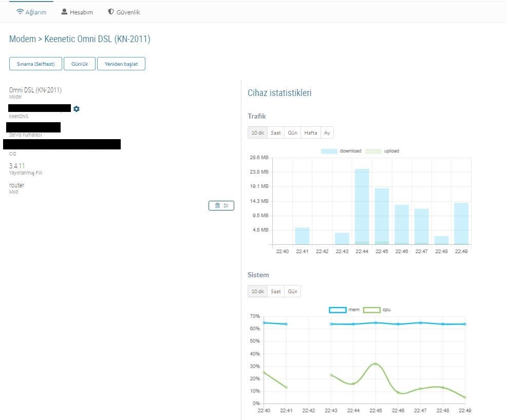Screen dimensions: 506x420
Task: Select 10 dk range for Trafik
Action: 257,132
